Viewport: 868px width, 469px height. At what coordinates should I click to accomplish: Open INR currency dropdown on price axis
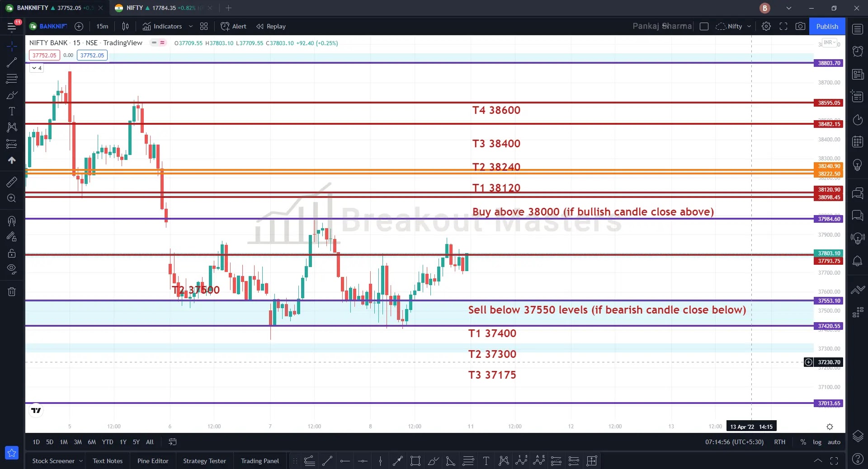830,42
